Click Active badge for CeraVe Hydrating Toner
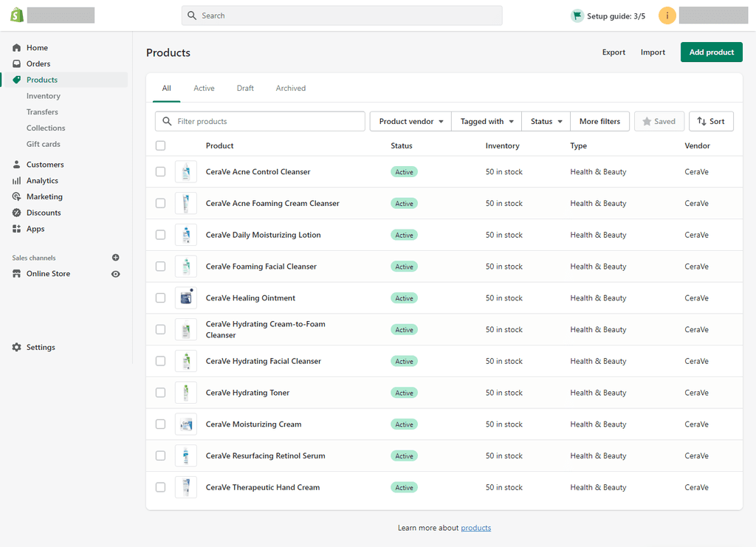Image resolution: width=756 pixels, height=547 pixels. pos(404,393)
